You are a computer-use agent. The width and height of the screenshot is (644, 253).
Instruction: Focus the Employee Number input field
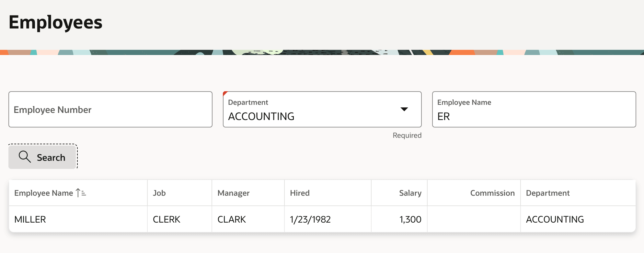pyautogui.click(x=110, y=109)
